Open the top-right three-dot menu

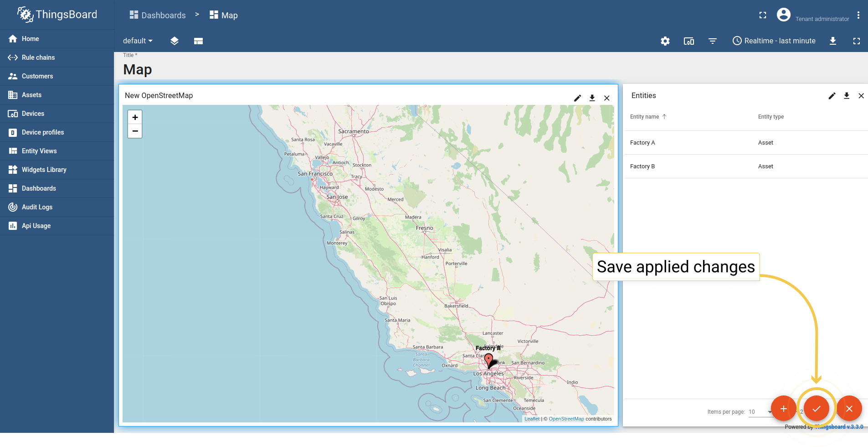[x=858, y=15]
